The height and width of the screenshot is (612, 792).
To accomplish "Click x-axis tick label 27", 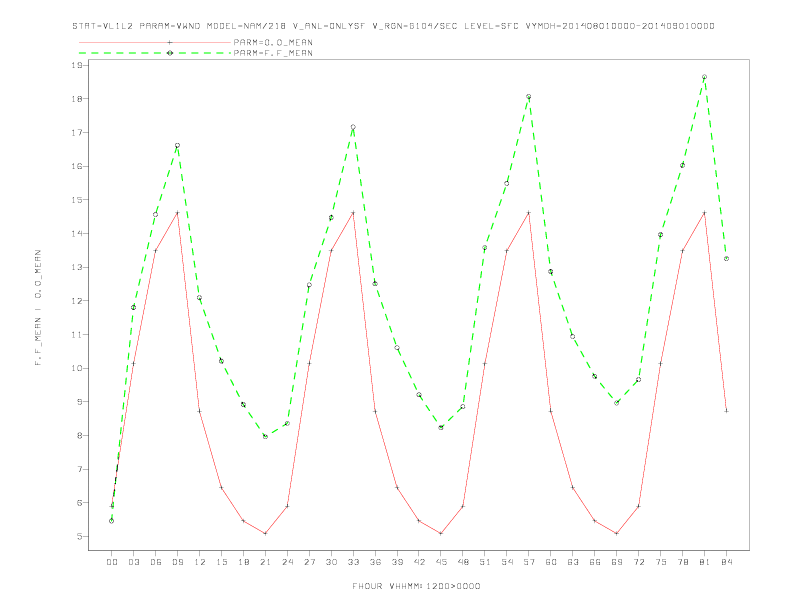I will tap(309, 562).
